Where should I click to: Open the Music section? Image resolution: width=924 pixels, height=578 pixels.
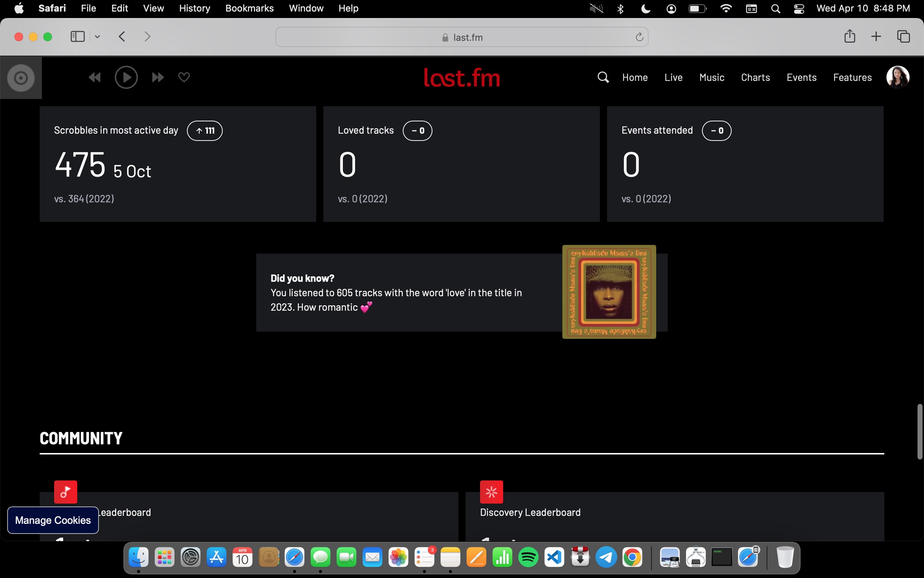pyautogui.click(x=712, y=78)
